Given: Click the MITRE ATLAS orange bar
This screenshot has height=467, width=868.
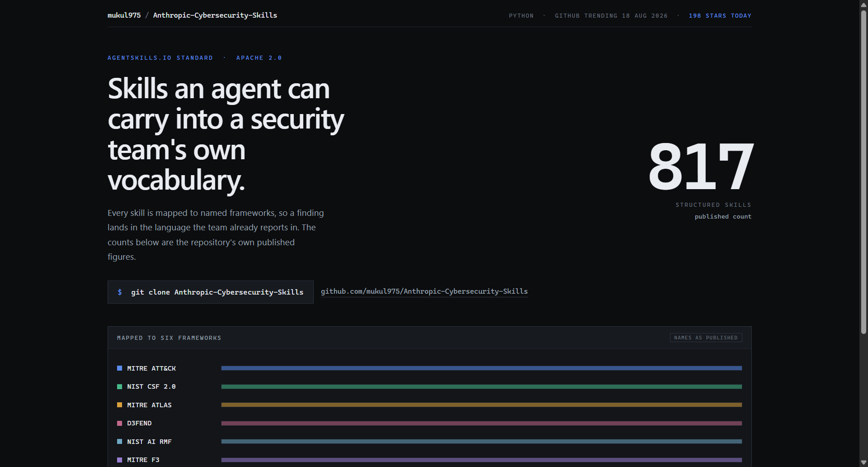Looking at the screenshot, I should pyautogui.click(x=481, y=405).
